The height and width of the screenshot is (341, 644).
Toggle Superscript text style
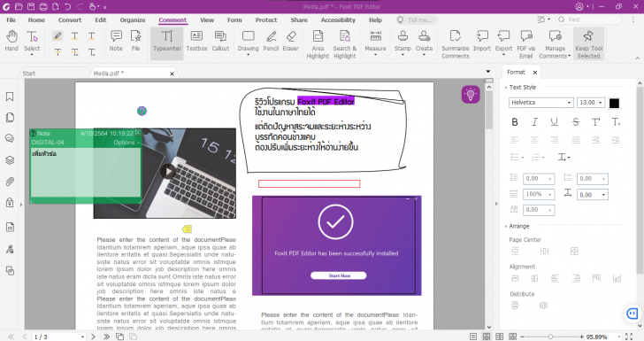pos(595,121)
